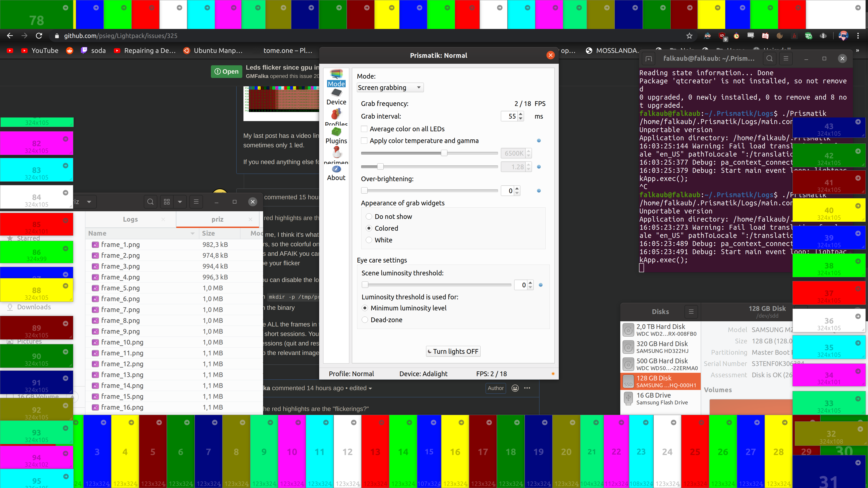This screenshot has height=488, width=868.
Task: Select the 128 GB Disk entry
Action: point(660,381)
